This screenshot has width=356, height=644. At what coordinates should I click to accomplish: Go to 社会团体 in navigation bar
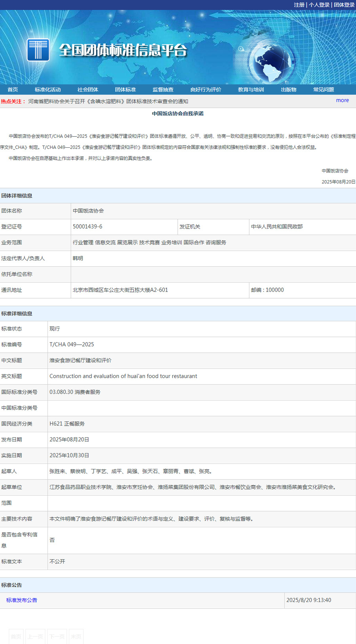[88, 90]
